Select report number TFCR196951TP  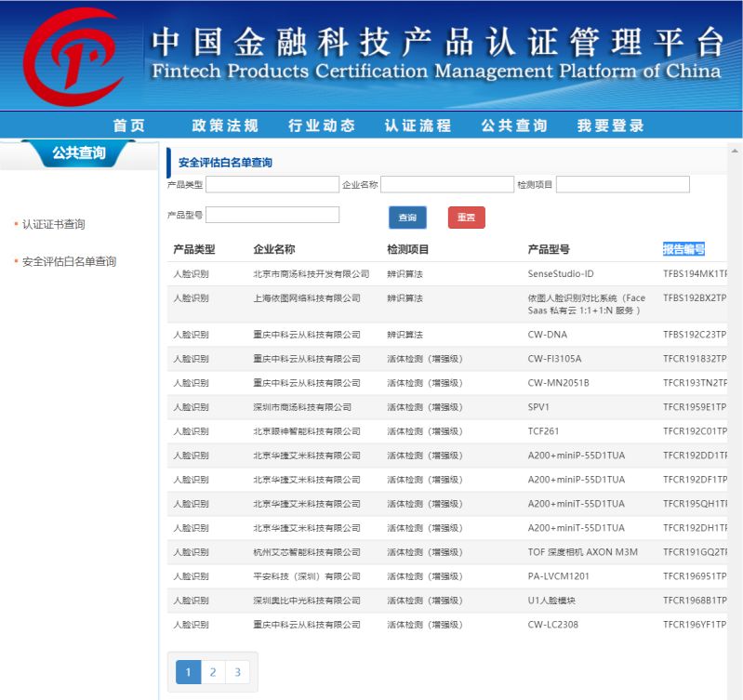(x=695, y=576)
